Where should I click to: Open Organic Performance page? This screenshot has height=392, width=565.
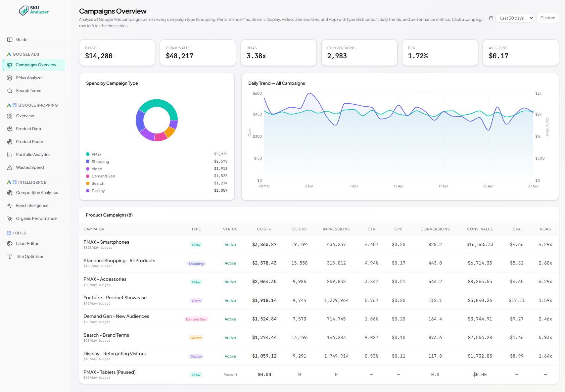click(x=34, y=219)
